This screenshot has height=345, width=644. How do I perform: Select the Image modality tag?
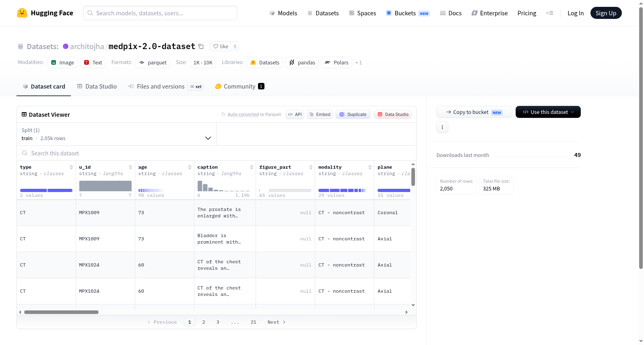point(62,62)
